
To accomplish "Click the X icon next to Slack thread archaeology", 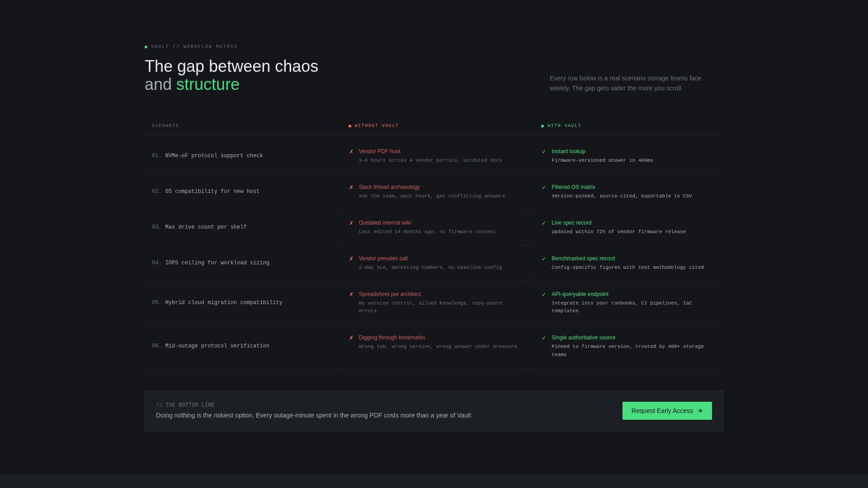I will pos(351,187).
